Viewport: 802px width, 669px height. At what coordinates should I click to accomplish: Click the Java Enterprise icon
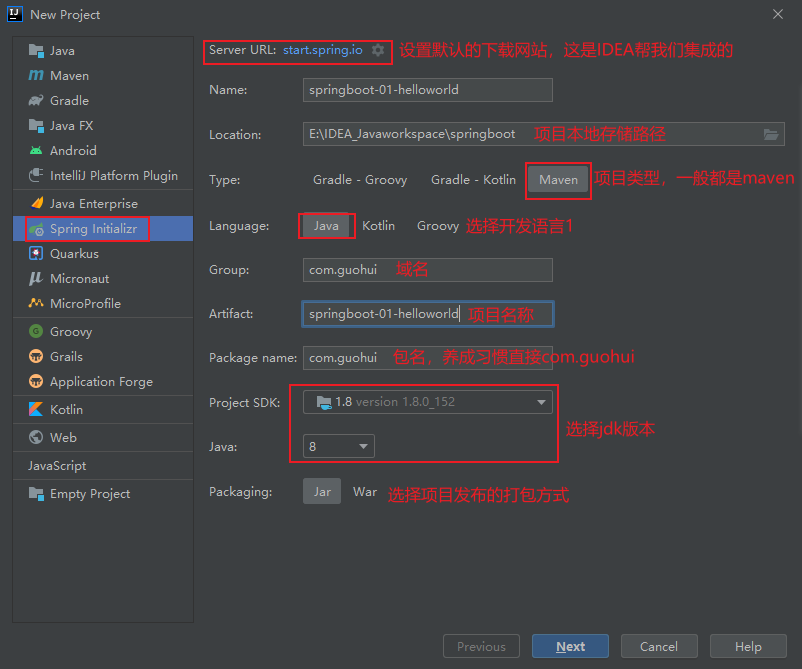36,204
